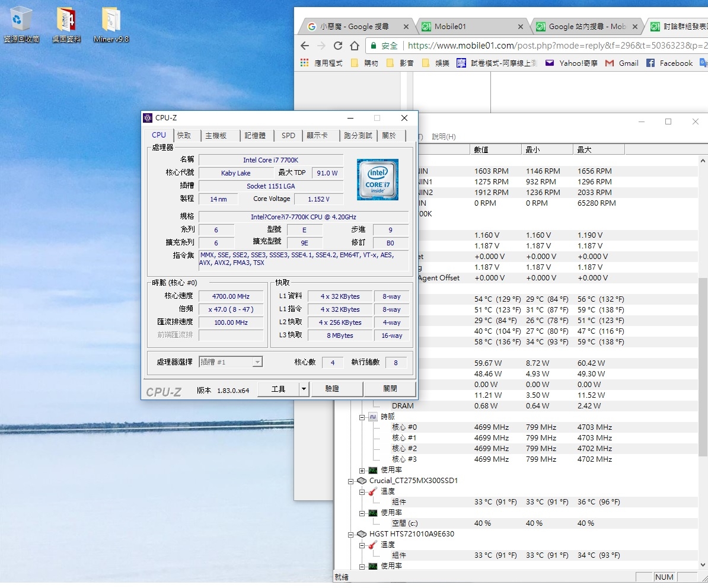Click the HWMonitor vertical scrollbar thumb
This screenshot has width=708, height=588.
coord(703,366)
